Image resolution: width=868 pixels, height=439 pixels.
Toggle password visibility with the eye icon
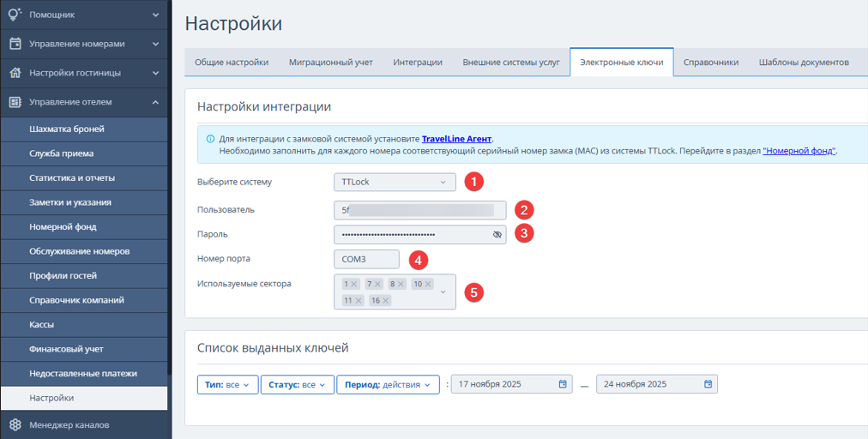click(497, 234)
